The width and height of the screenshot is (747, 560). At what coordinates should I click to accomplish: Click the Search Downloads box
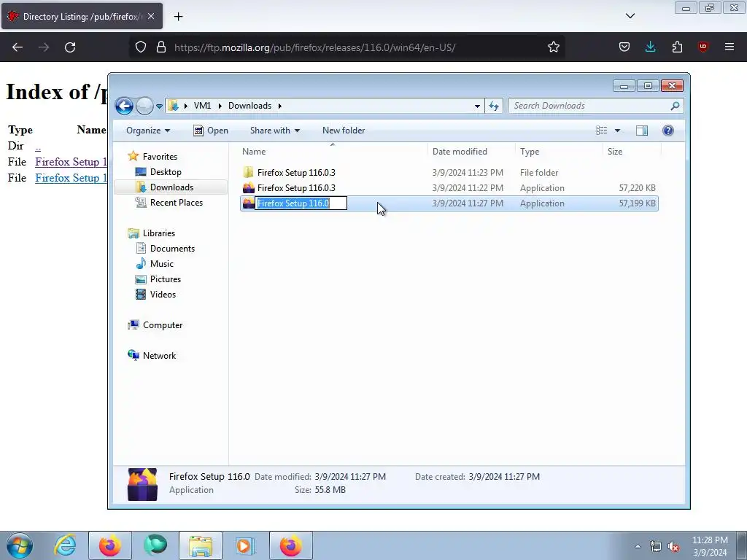(x=589, y=106)
